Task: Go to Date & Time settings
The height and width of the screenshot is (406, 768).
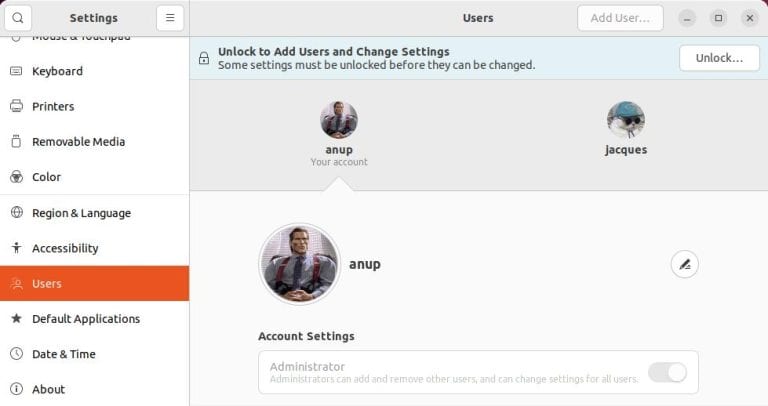Action: pyautogui.click(x=64, y=354)
